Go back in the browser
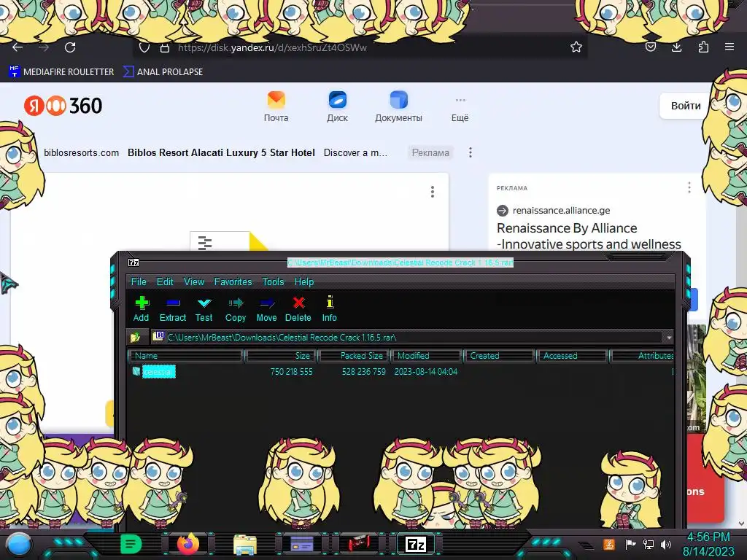This screenshot has width=747, height=560. point(18,47)
